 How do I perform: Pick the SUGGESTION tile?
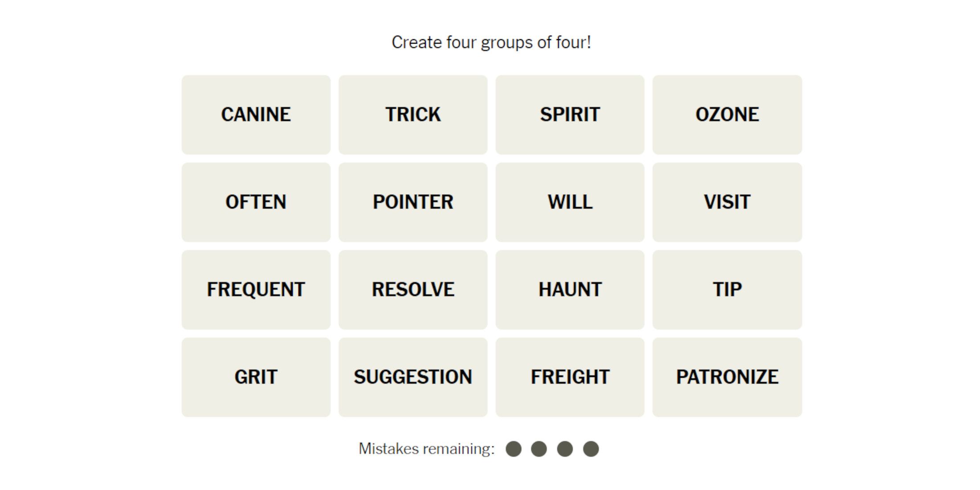413,377
